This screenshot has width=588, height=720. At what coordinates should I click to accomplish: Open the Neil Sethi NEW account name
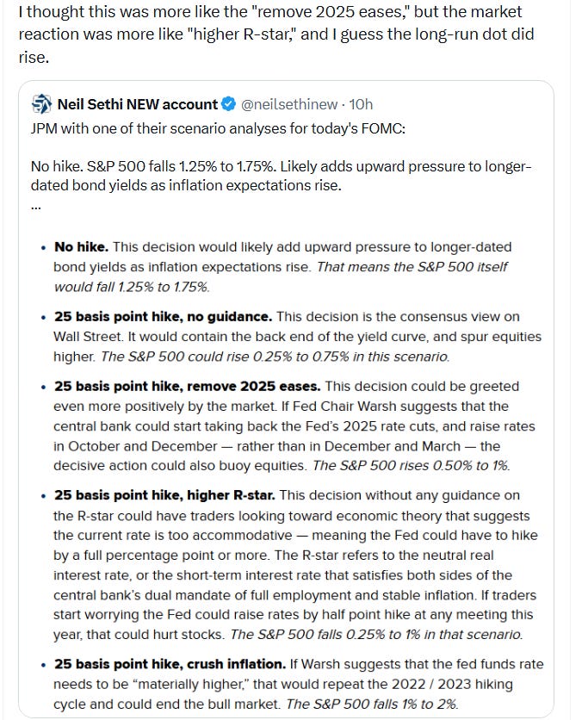point(137,104)
